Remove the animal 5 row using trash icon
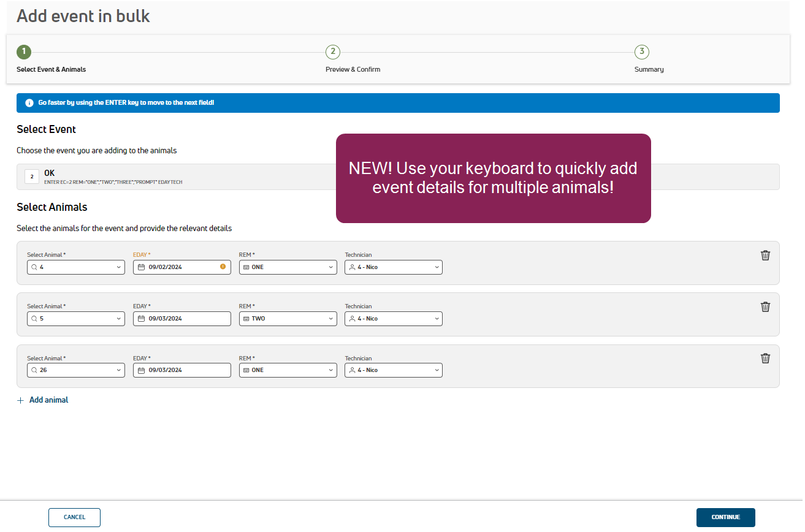The height and width of the screenshot is (532, 805). [x=765, y=307]
